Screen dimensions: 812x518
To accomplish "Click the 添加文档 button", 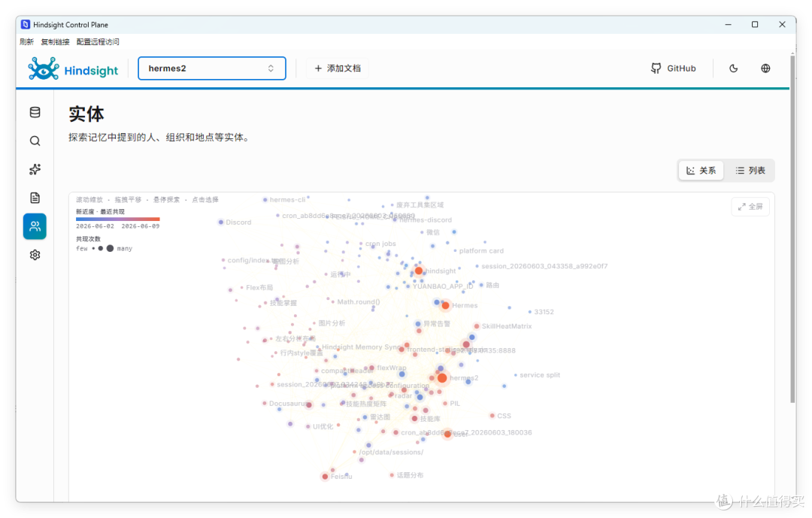I will tap(337, 68).
